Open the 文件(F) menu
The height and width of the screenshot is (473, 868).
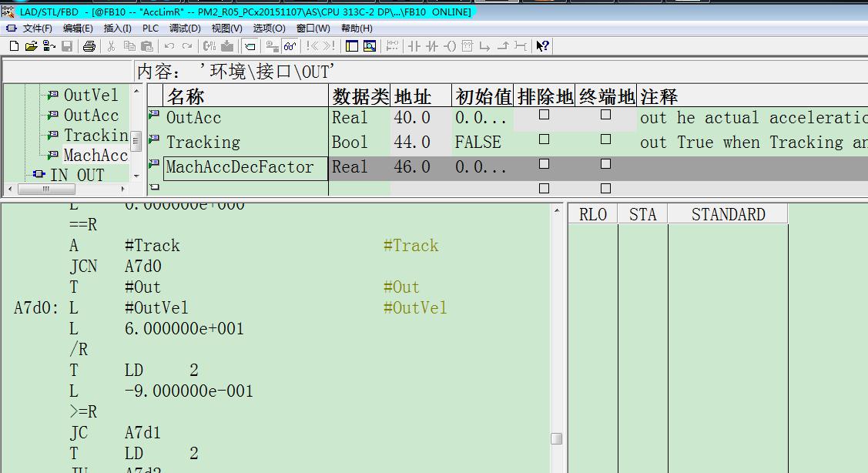[36, 29]
